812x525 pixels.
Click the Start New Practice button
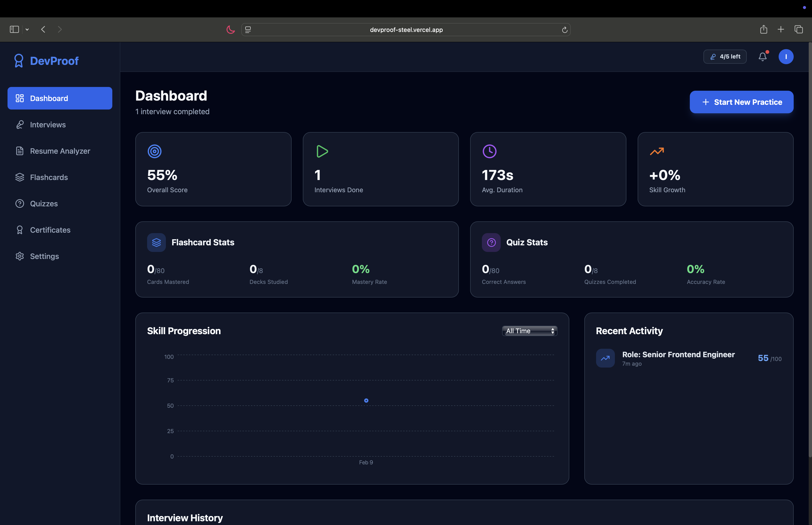coord(742,102)
